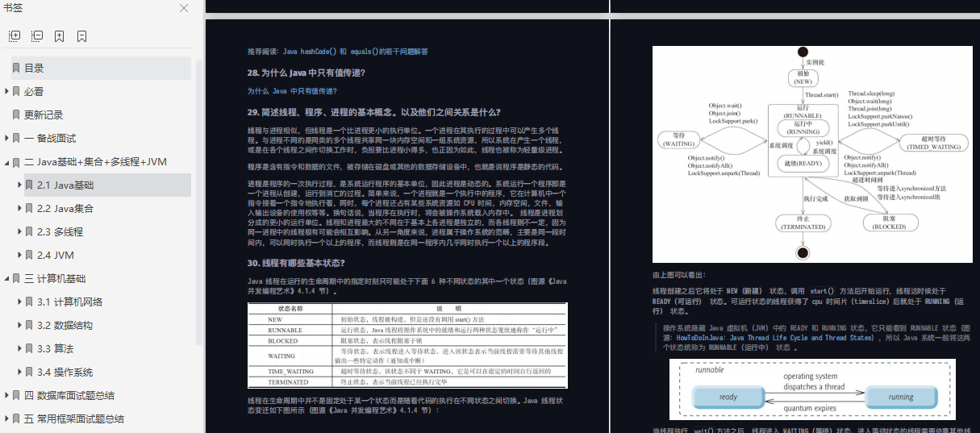Jump to the 2.4 JVM bookmark
The image size is (980, 433).
coord(56,256)
